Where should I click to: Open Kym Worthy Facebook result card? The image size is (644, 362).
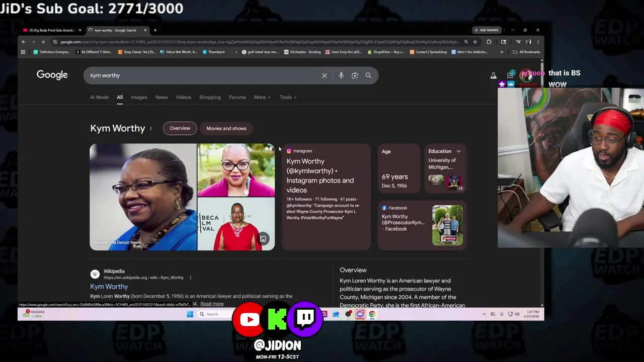pos(422,226)
